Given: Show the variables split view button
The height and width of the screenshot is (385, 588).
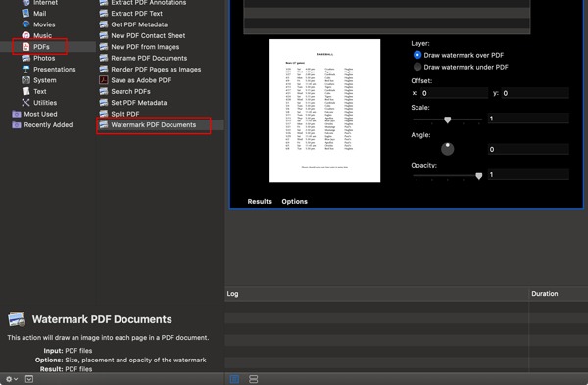Looking at the screenshot, I should click(x=254, y=379).
